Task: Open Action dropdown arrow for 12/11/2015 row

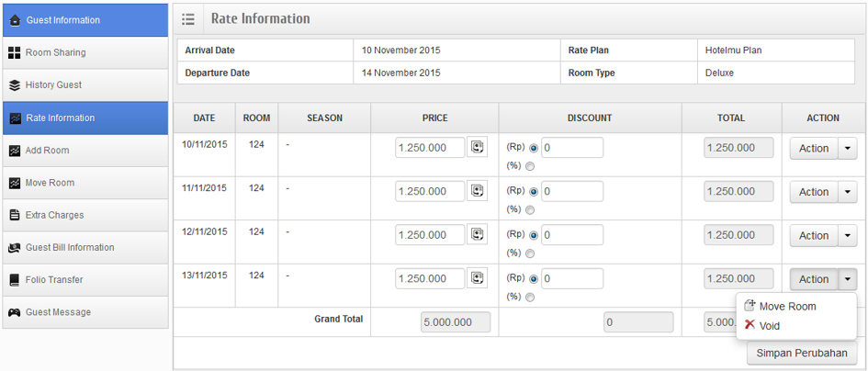Action: [x=847, y=236]
